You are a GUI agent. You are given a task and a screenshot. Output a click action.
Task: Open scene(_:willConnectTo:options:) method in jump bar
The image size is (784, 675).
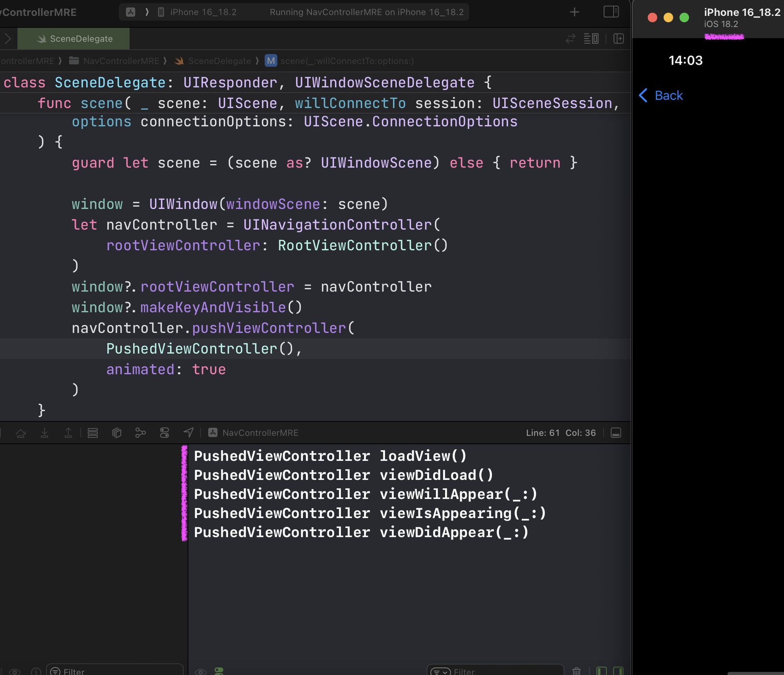click(339, 61)
